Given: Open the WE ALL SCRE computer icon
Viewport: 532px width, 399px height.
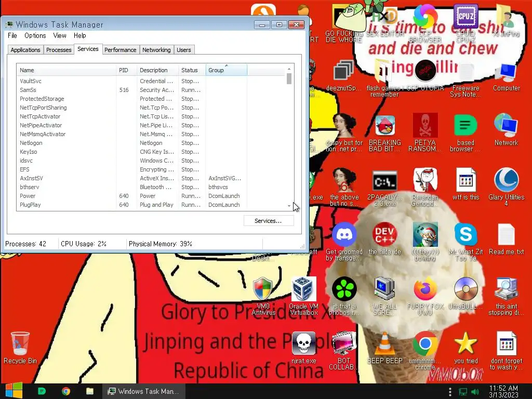Looking at the screenshot, I should point(385,296).
